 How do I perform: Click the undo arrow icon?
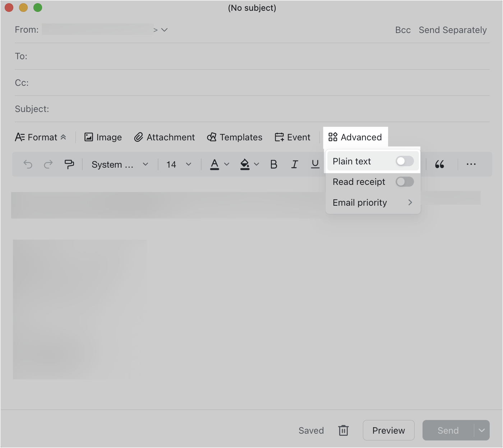pyautogui.click(x=28, y=164)
